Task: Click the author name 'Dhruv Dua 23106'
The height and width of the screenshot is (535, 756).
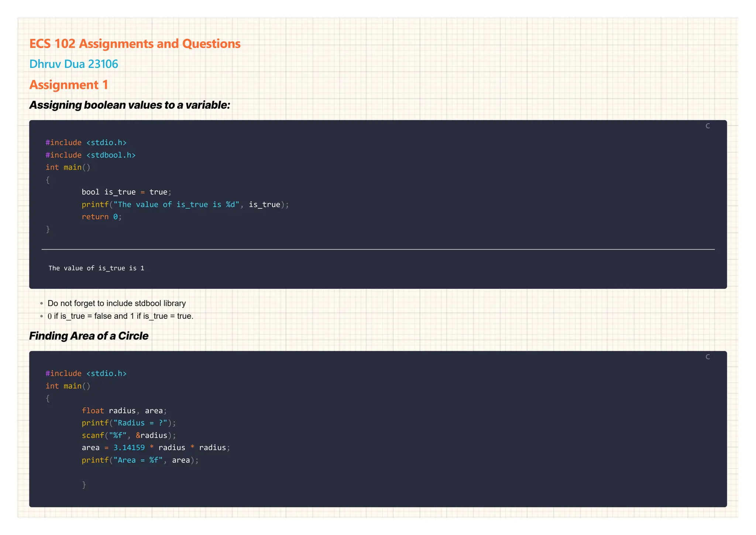Action: [74, 64]
